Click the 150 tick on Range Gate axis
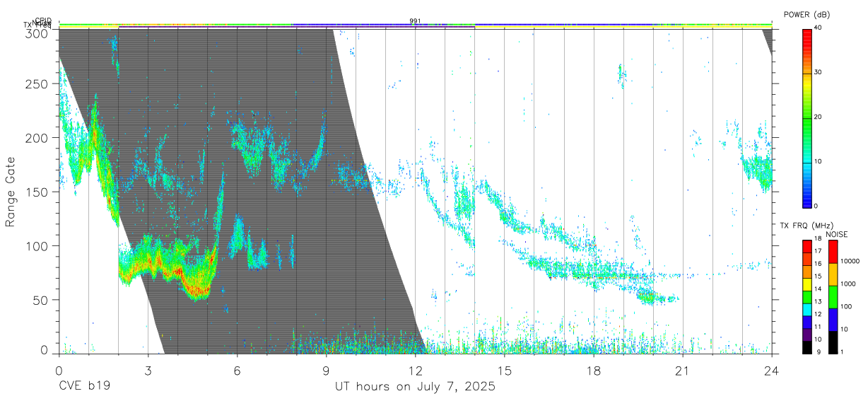 pos(36,192)
